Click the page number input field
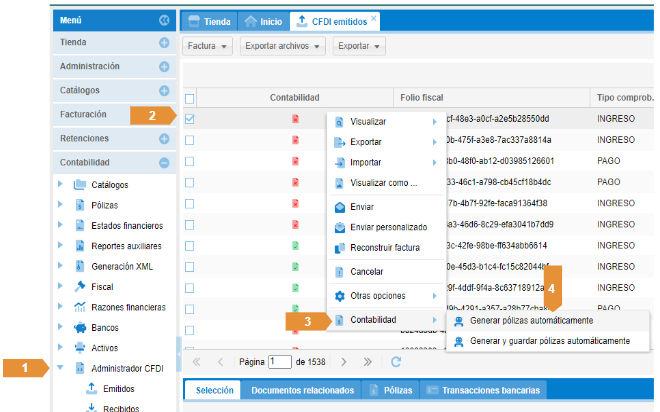Screen dimensions: 660x412 [x=277, y=361]
